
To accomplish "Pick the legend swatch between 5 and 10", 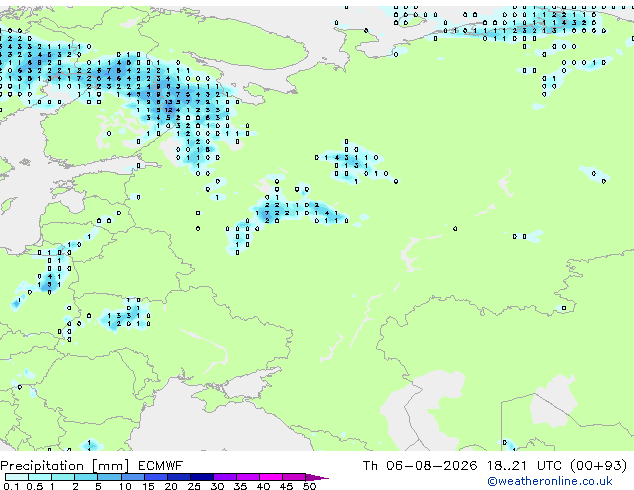I will click(109, 477).
